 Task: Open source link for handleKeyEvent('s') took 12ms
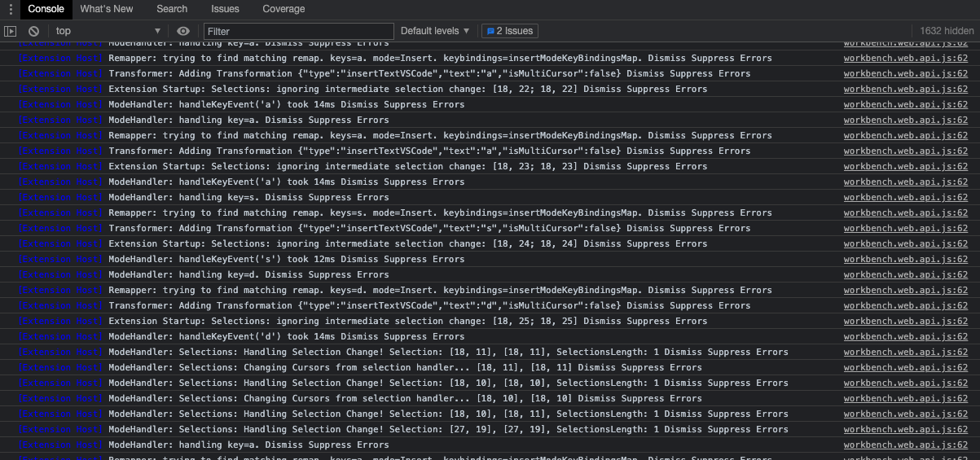pyautogui.click(x=906, y=259)
